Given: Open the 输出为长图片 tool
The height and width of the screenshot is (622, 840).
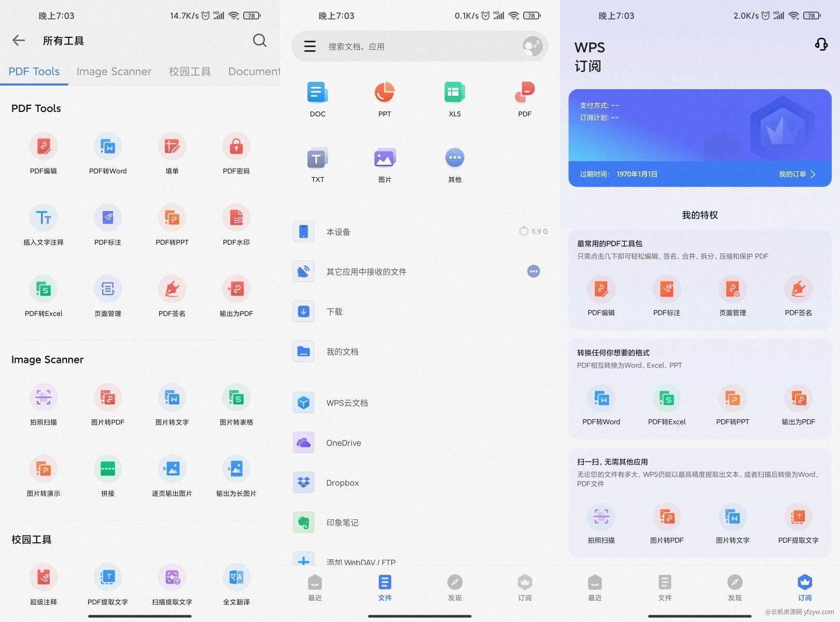Looking at the screenshot, I should [x=236, y=476].
